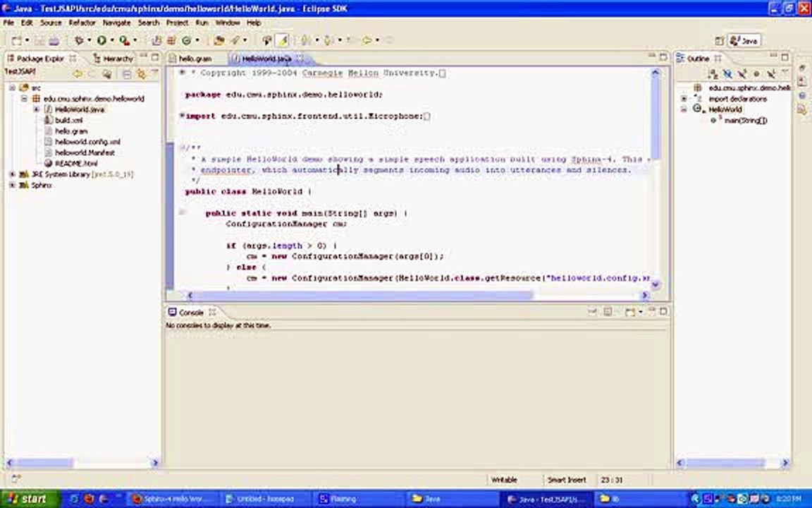Click the New Java Project icon
This screenshot has height=508, width=812.
156,40
